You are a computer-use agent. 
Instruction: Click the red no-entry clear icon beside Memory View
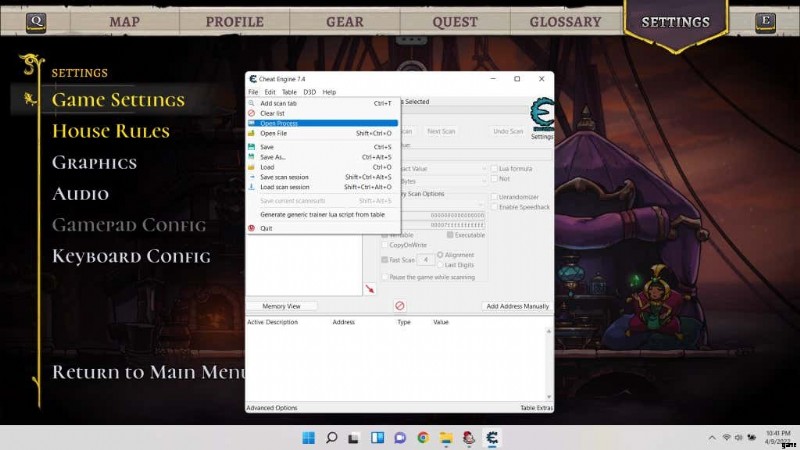point(399,306)
